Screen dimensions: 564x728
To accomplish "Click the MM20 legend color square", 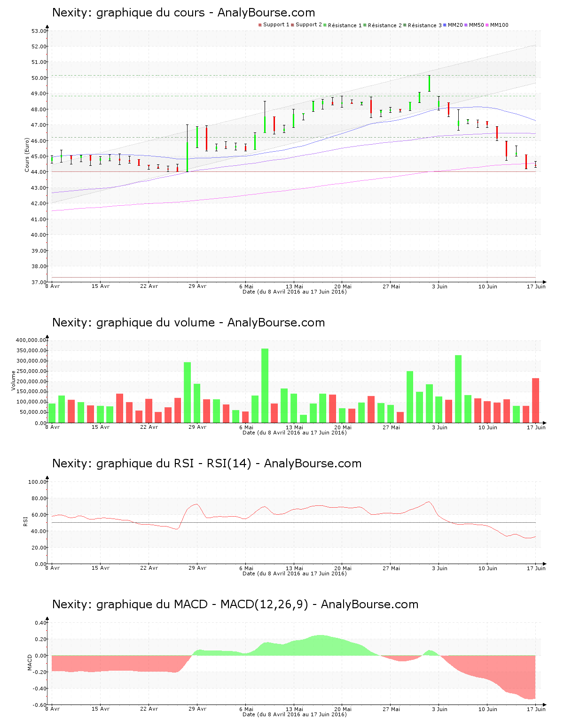I will (445, 25).
